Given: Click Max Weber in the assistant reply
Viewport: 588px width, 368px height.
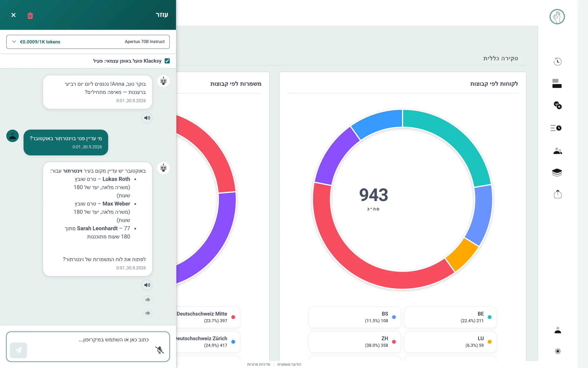Looking at the screenshot, I should [x=116, y=204].
